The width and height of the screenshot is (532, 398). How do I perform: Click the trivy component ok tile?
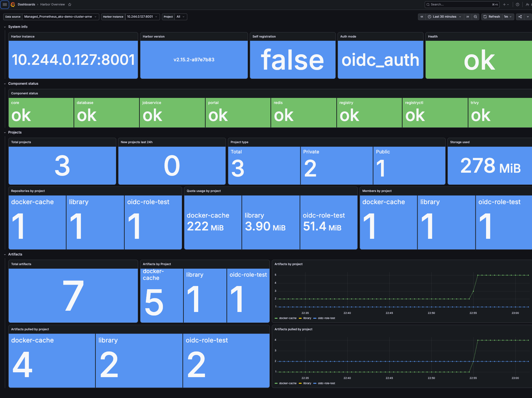tap(500, 113)
